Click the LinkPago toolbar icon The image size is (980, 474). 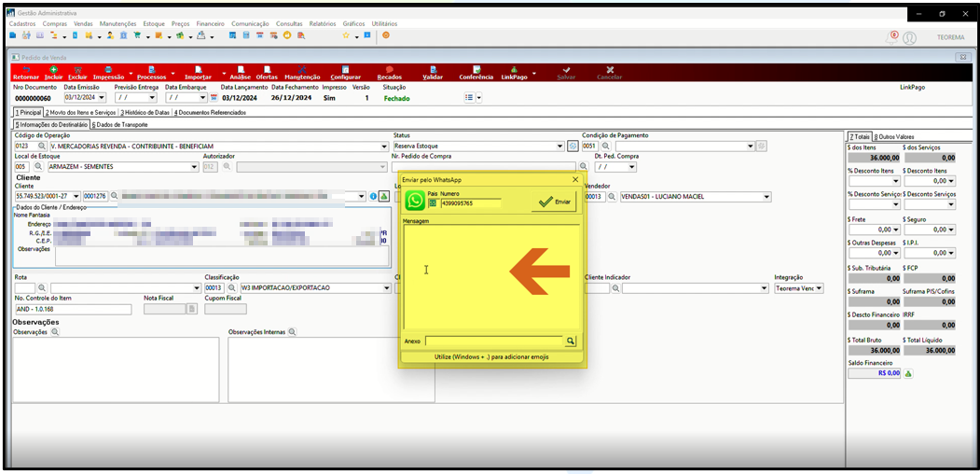[514, 69]
